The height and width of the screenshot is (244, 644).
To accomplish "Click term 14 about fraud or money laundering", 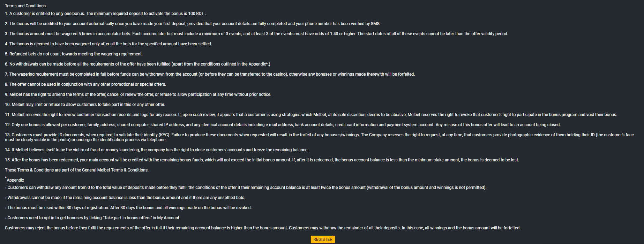I will coord(157,150).
